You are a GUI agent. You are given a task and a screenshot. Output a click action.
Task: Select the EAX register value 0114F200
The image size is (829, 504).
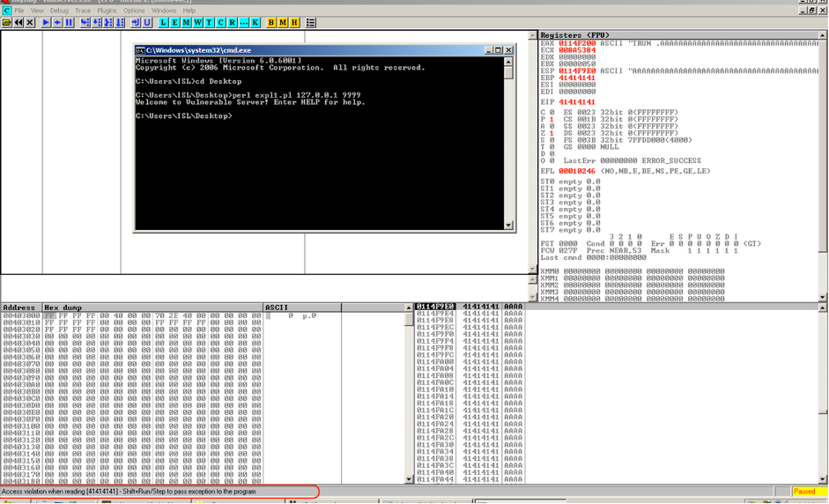[x=577, y=43]
